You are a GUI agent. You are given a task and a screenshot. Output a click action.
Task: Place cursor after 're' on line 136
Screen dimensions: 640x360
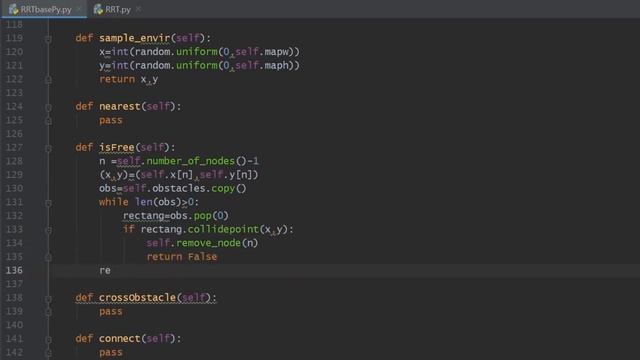111,270
